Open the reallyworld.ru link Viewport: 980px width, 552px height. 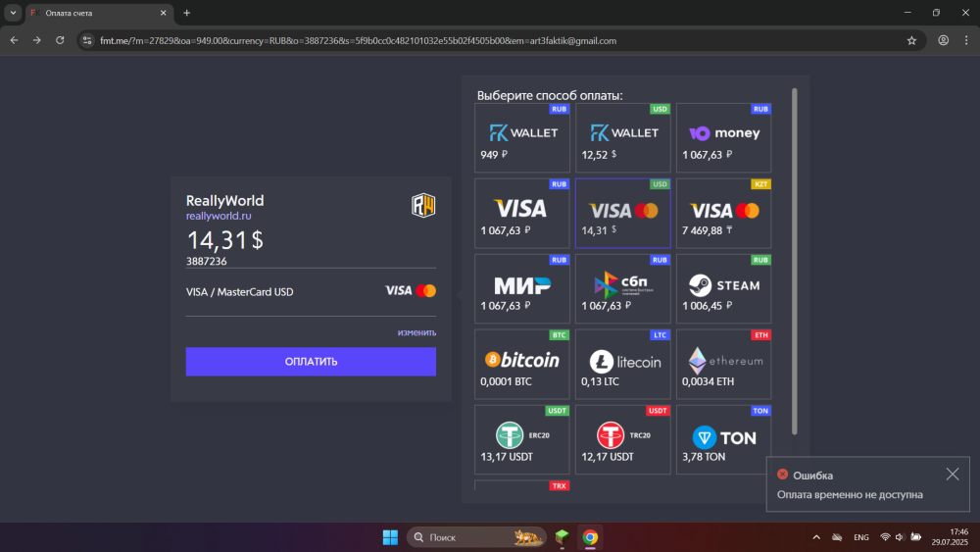pyautogui.click(x=219, y=216)
